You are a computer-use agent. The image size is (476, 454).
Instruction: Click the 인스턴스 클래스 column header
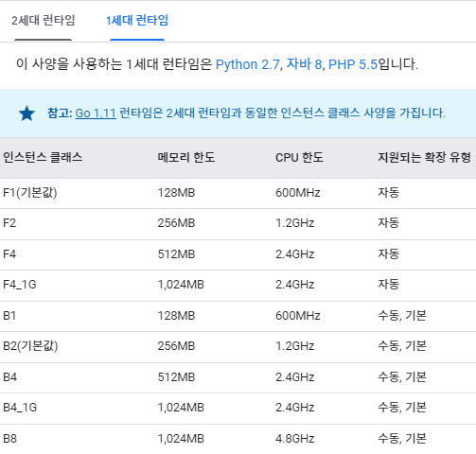pyautogui.click(x=43, y=157)
